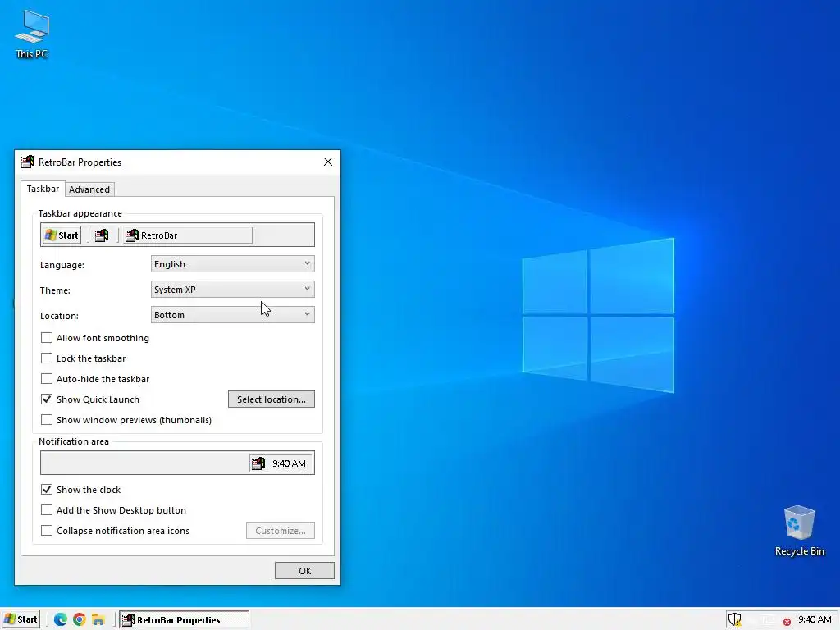
Task: Click OK to confirm settings
Action: 304,571
